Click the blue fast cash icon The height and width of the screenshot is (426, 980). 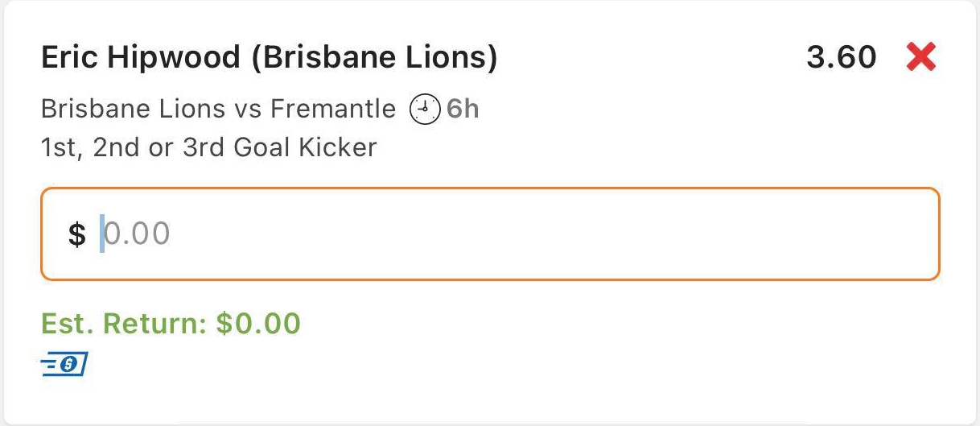click(x=64, y=364)
